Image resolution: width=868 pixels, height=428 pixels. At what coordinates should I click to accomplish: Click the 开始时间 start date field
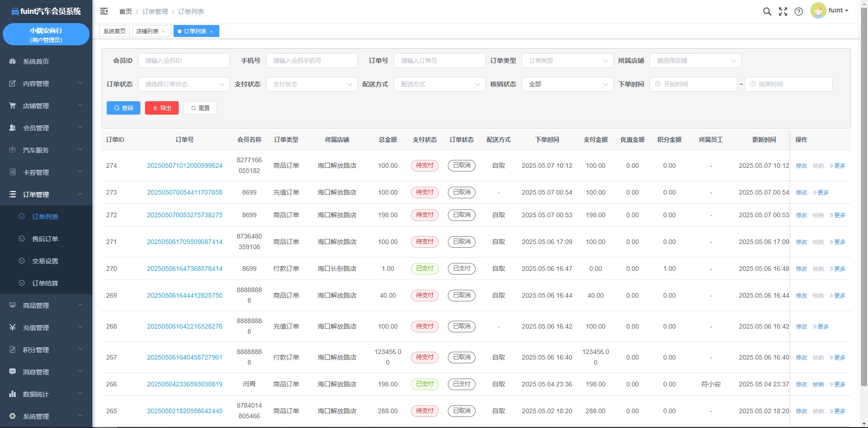693,84
